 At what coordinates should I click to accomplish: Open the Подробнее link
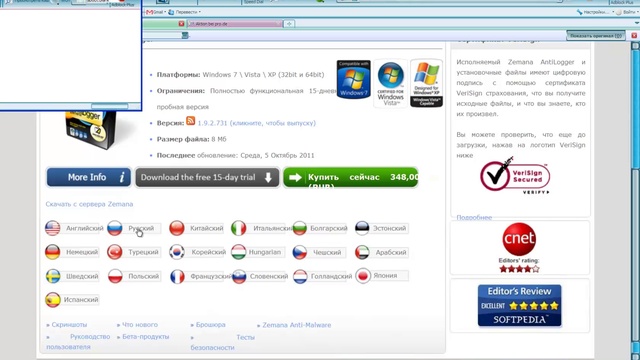point(474,218)
